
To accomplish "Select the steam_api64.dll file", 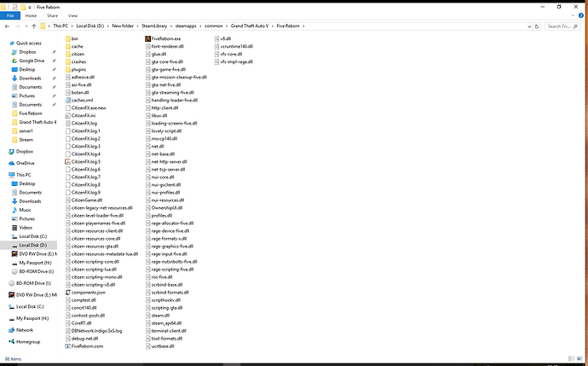I will [164, 323].
